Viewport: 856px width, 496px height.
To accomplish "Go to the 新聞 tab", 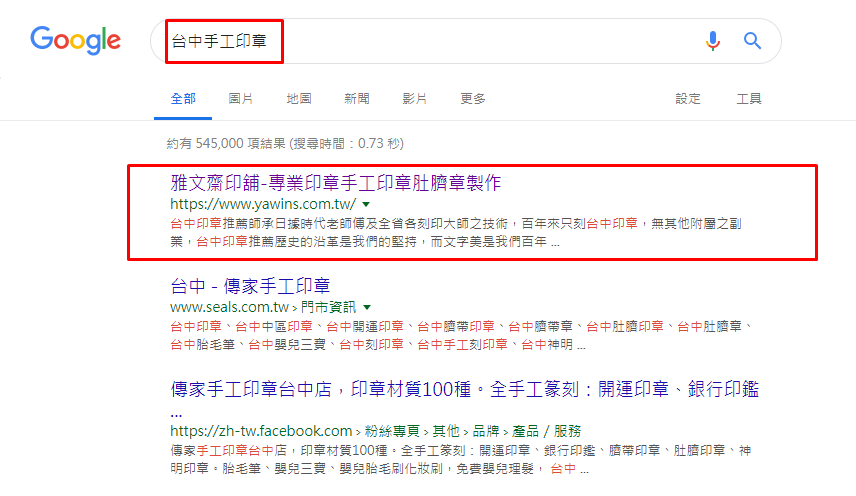I will point(356,99).
